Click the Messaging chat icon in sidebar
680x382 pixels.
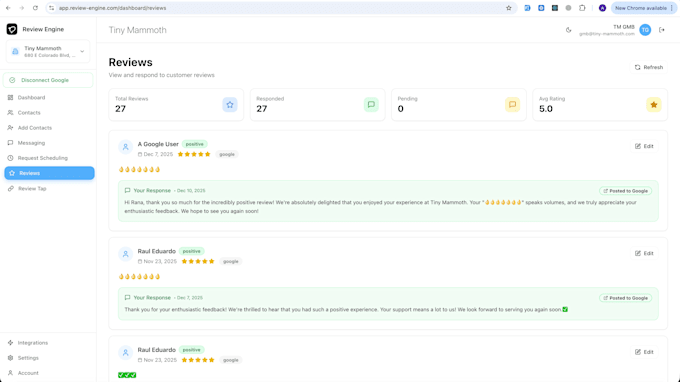coord(10,143)
